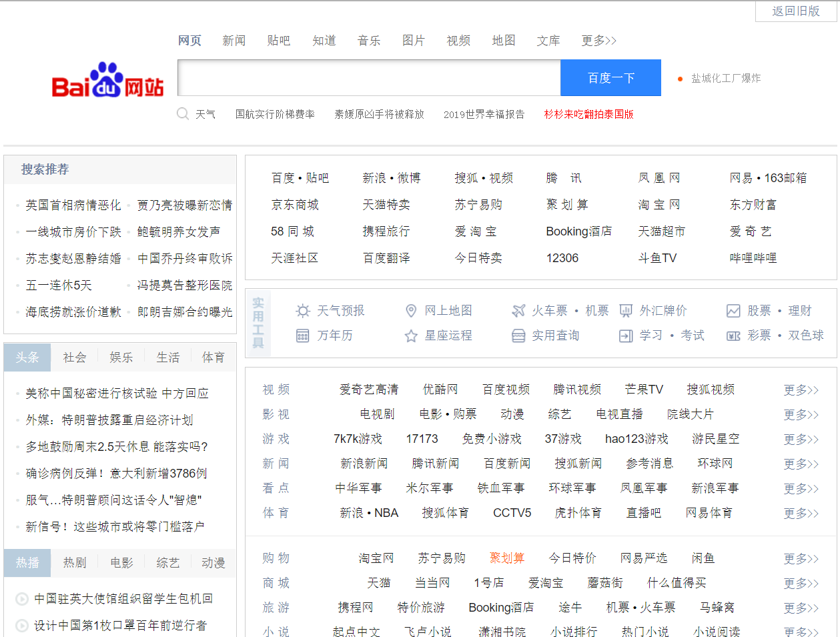Viewport: 840px width, 637px height.
Task: Click the sun icon for 天气预报
Action: click(x=303, y=311)
